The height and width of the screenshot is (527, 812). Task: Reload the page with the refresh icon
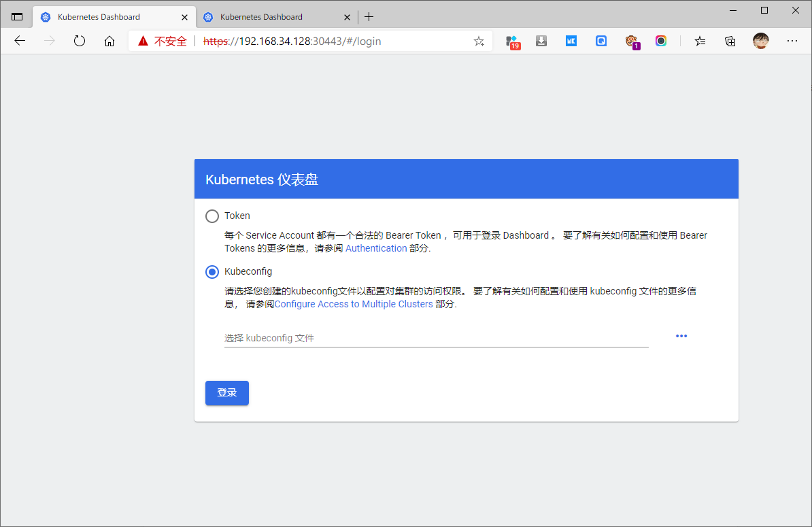[80, 41]
